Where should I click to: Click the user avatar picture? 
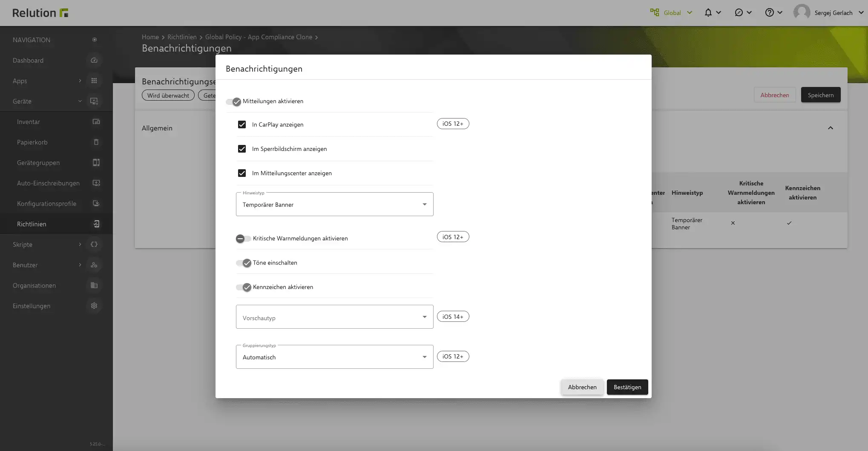click(x=802, y=12)
